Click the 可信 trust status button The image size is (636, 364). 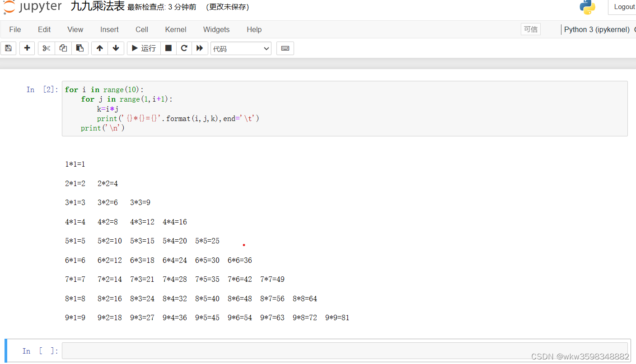coord(530,29)
